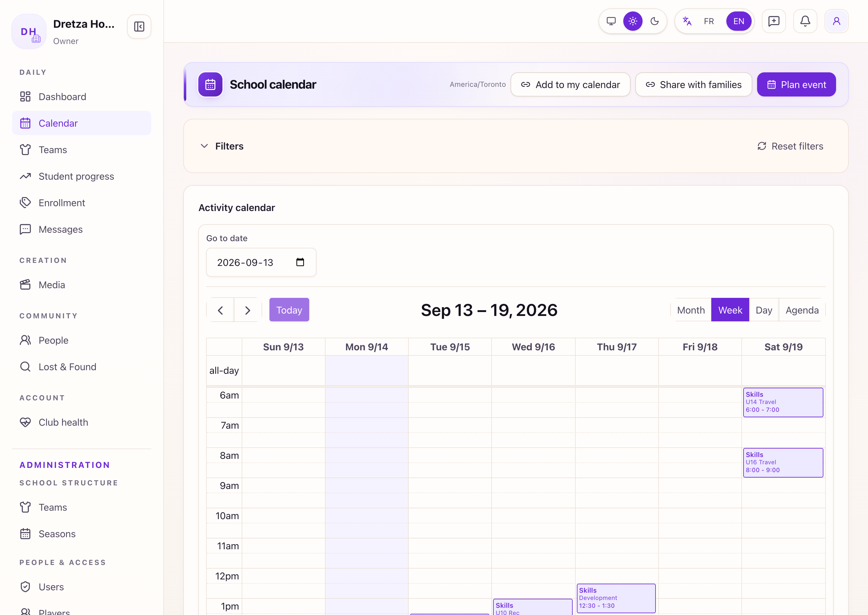Go to next week arrow
Viewport: 868px width, 615px height.
[x=247, y=310]
